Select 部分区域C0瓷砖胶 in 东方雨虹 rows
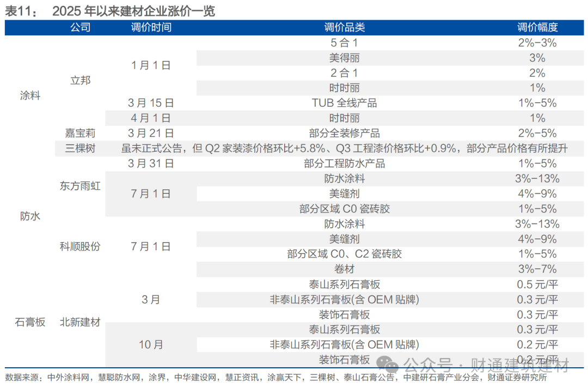 (x=345, y=209)
